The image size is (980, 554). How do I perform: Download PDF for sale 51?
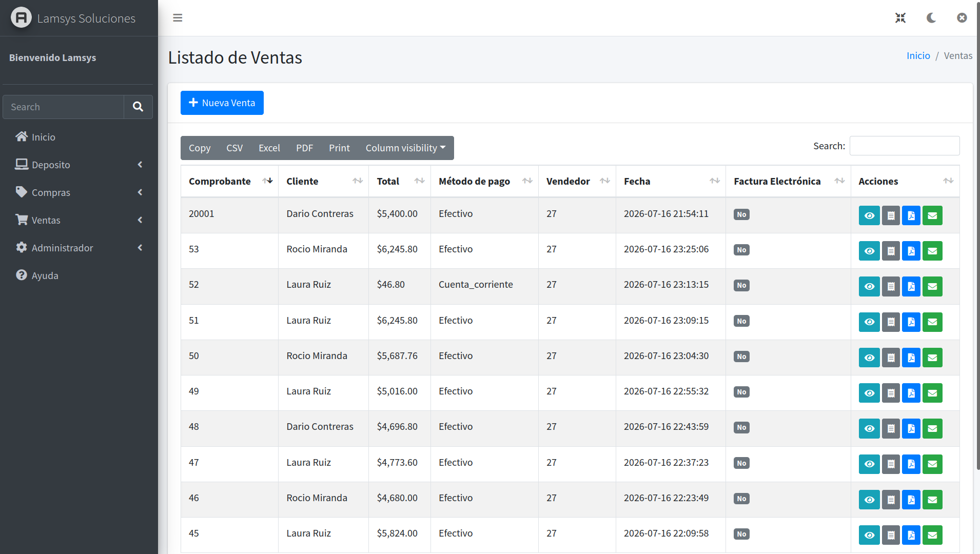911,322
